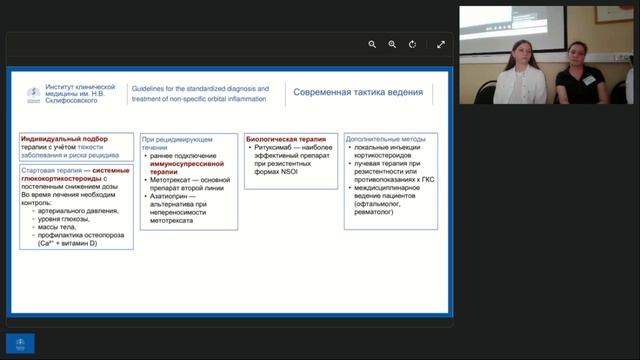The height and width of the screenshot is (360, 640).
Task: Click 'иммуносупрессивной терапии' bold text
Action: pos(187,168)
